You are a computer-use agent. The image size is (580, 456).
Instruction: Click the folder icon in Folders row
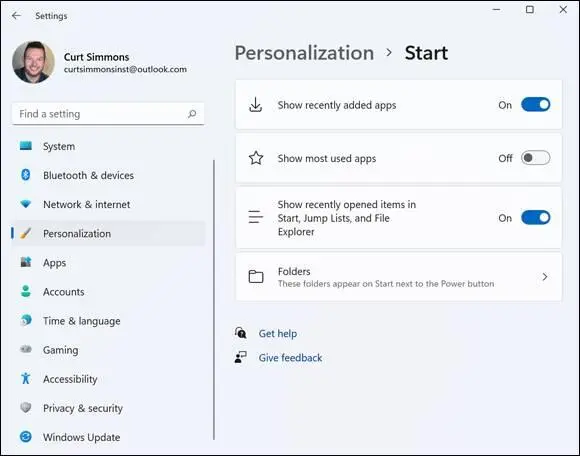256,276
